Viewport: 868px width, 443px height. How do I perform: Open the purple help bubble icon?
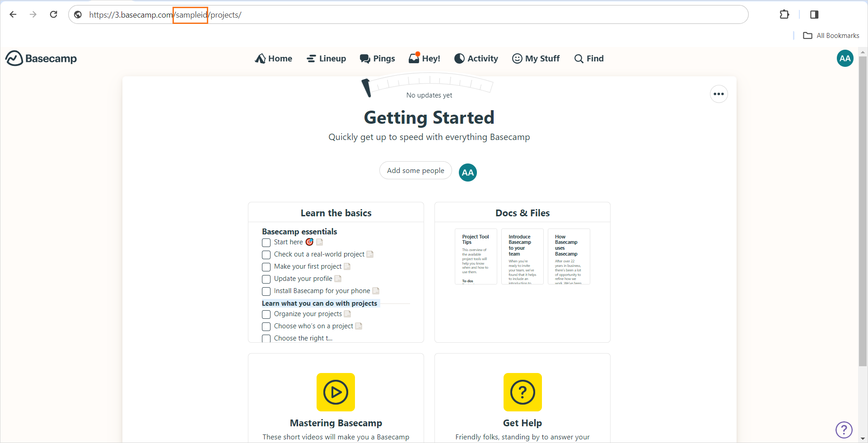844,430
